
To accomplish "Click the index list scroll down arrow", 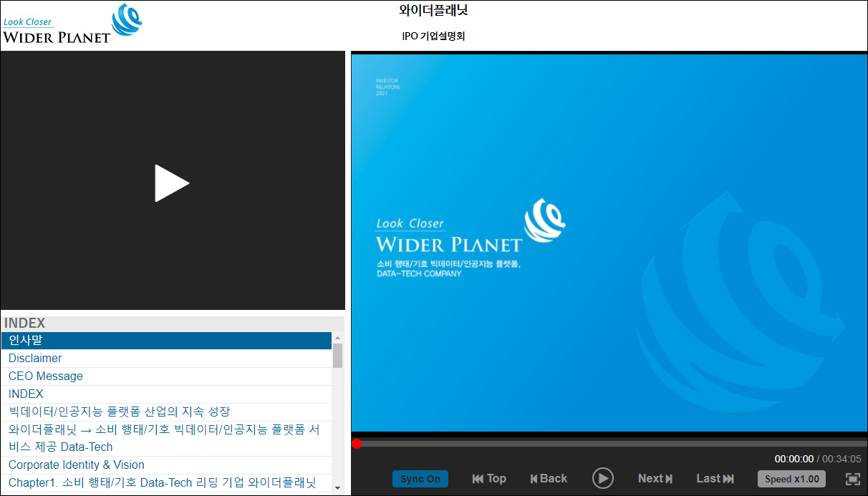I will coord(338,487).
